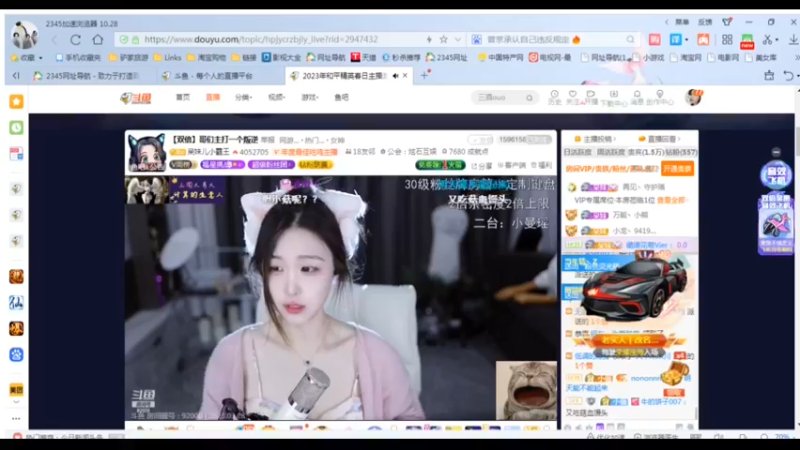Click the 分享 share button
The image size is (800, 450).
click(482, 165)
